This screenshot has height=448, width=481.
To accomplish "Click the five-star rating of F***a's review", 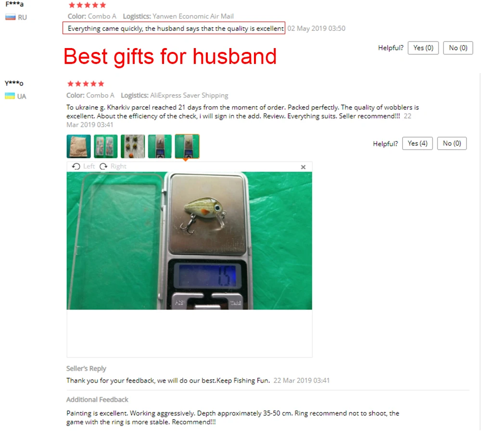I will tap(87, 5).
